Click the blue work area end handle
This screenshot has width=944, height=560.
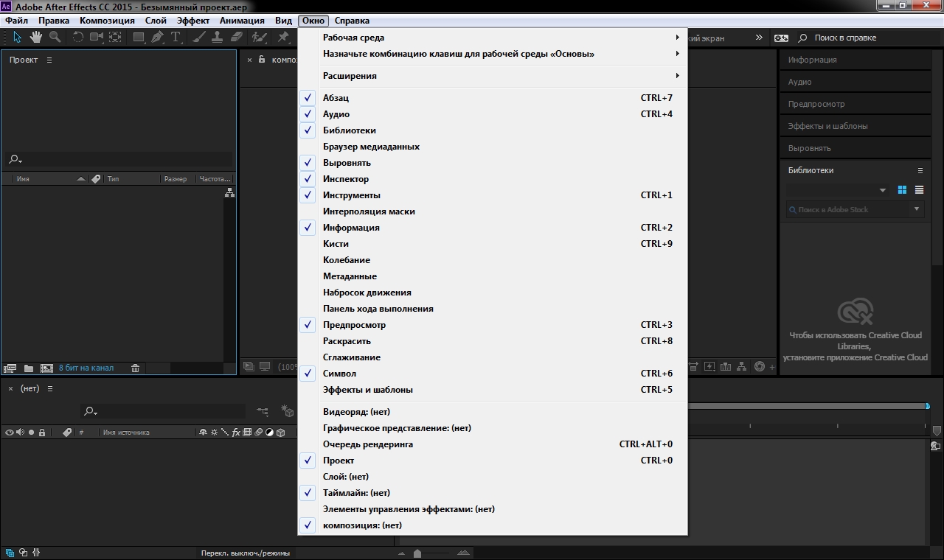pos(927,406)
